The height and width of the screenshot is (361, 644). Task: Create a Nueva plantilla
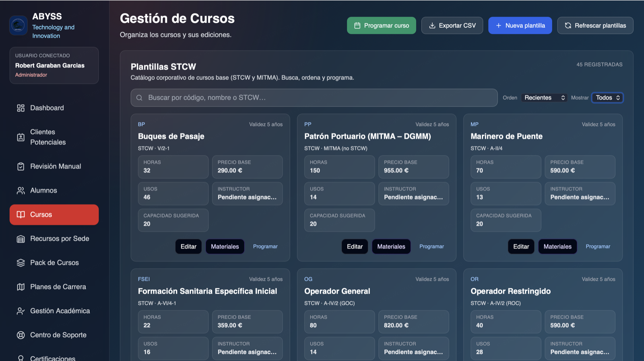coord(520,26)
